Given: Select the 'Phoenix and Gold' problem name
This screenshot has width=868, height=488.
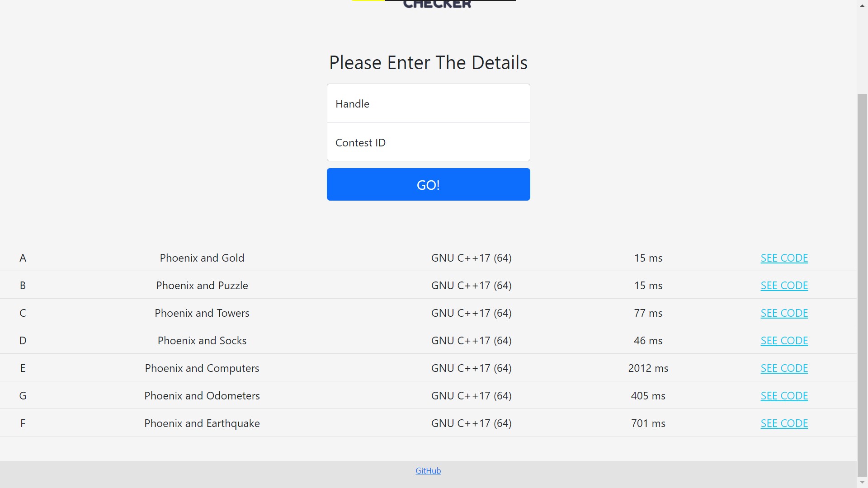Looking at the screenshot, I should [202, 258].
